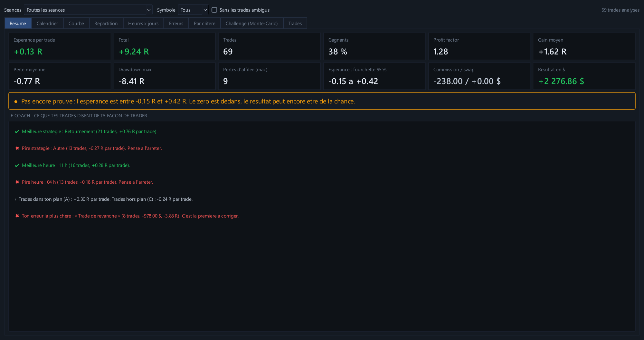Click the Total value +9.24 R

click(134, 52)
